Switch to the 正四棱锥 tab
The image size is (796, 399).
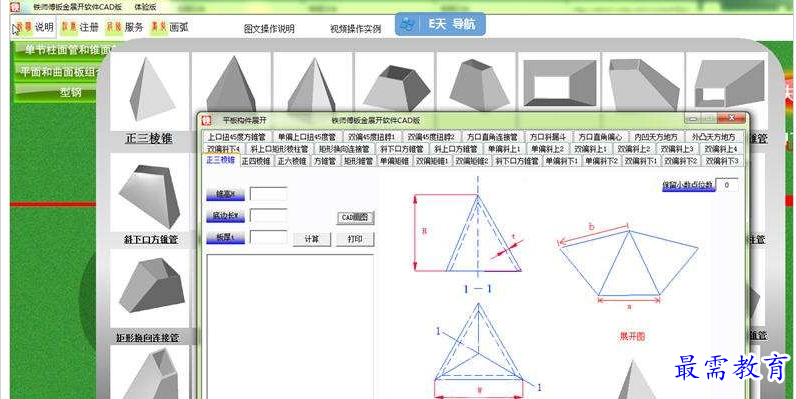pyautogui.click(x=256, y=161)
